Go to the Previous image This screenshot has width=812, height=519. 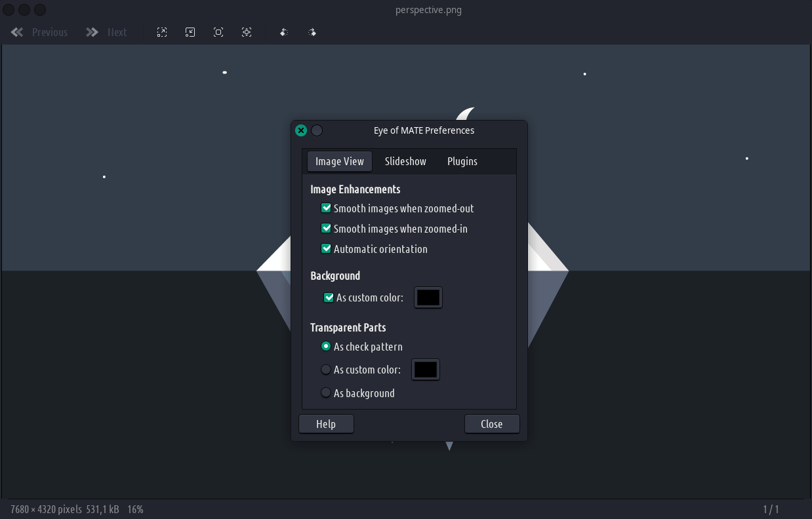click(x=39, y=32)
